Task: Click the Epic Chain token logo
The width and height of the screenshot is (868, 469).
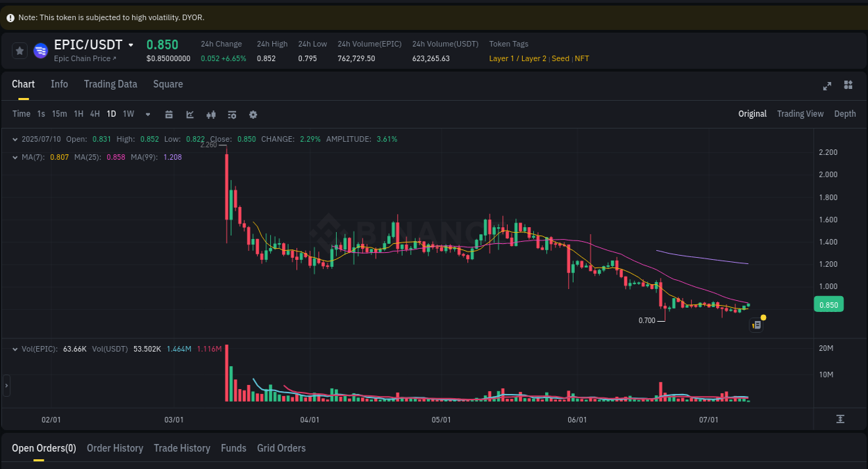Action: tap(40, 49)
